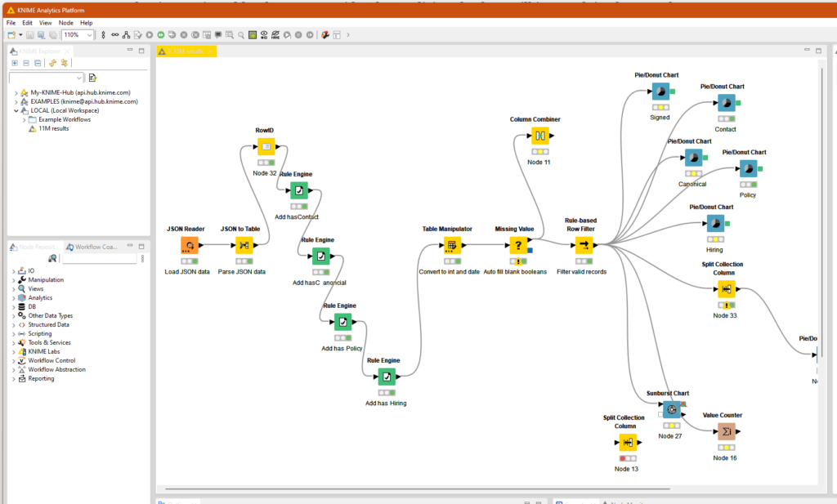Screen dimensions: 837x504
Task: Select the KNIME Labs category
Action: pyautogui.click(x=44, y=352)
